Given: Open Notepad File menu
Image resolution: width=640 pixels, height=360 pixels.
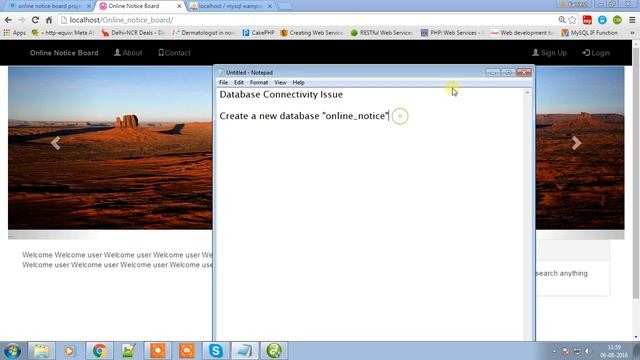Looking at the screenshot, I should click(x=223, y=82).
